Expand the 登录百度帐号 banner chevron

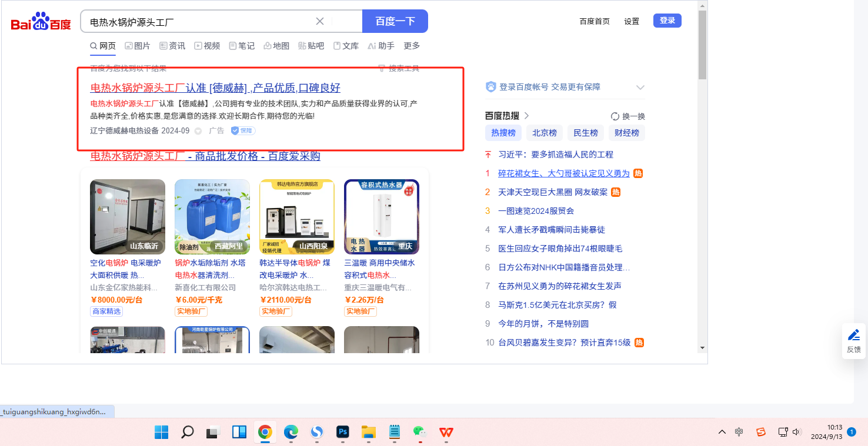[x=640, y=87]
